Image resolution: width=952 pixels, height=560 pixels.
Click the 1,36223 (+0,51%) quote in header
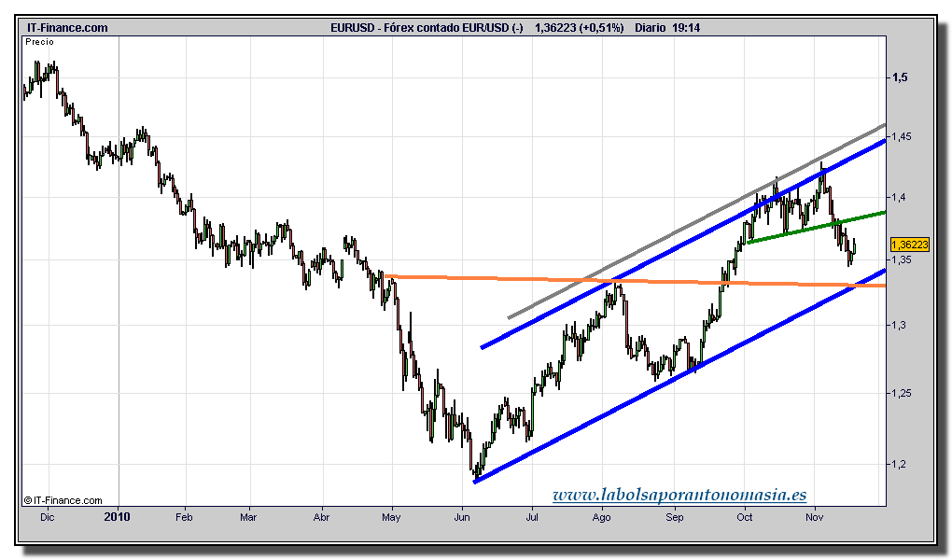tap(579, 27)
